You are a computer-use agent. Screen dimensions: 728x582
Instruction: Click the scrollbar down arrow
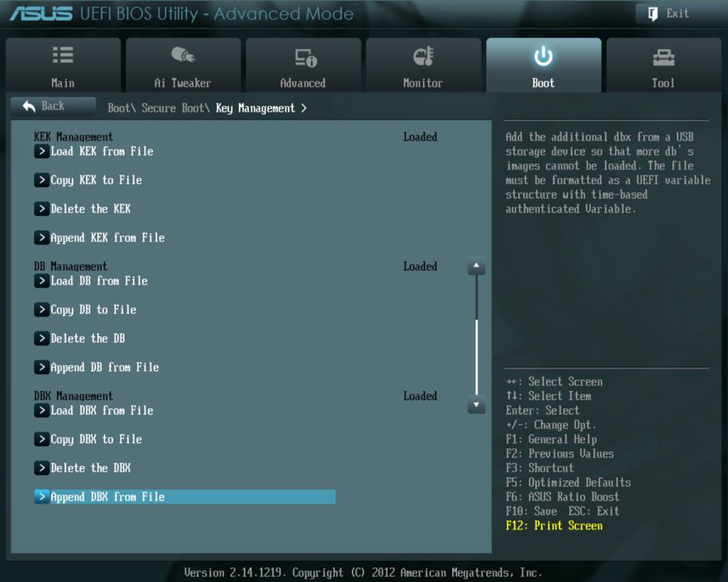(x=476, y=406)
